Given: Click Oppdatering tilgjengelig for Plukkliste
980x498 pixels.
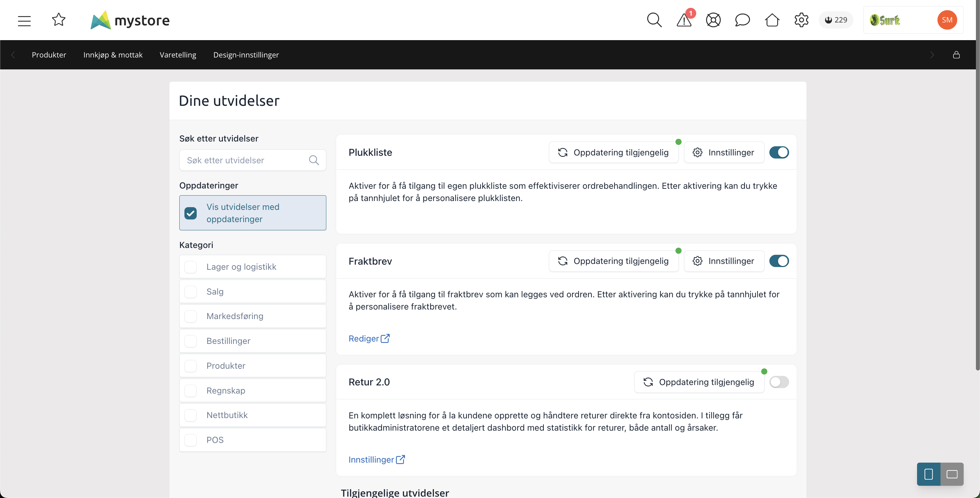Looking at the screenshot, I should [613, 152].
